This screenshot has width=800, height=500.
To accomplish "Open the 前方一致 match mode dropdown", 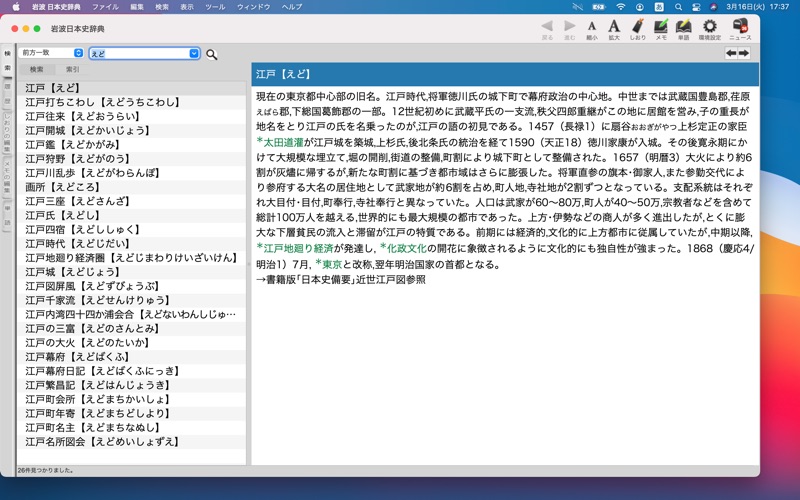I will [50, 53].
